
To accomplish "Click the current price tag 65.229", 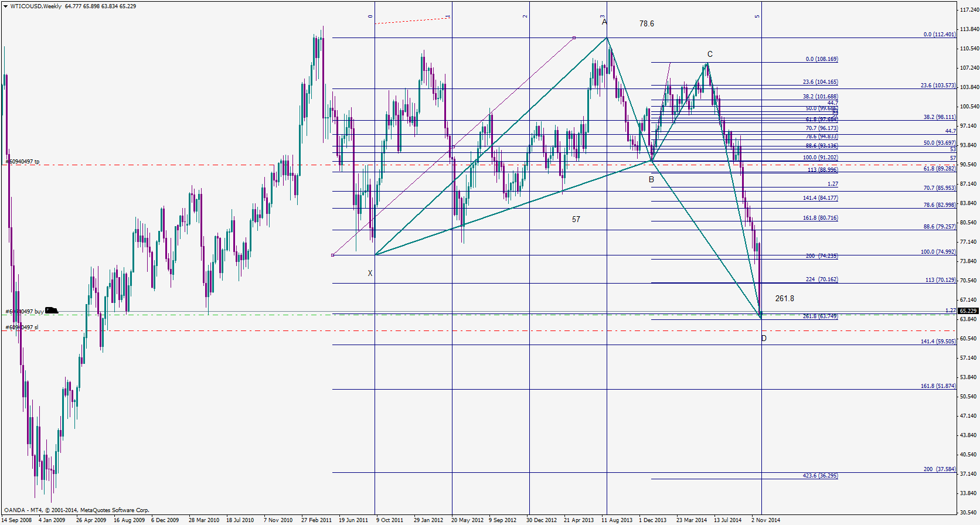I will coord(968,311).
